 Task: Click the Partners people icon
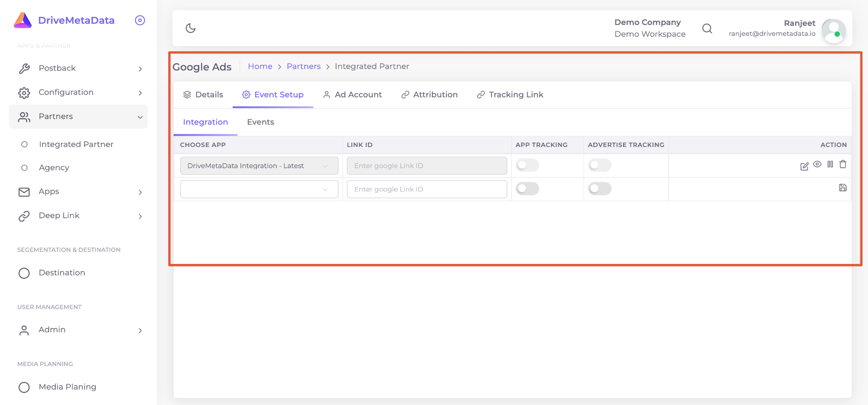pos(24,117)
